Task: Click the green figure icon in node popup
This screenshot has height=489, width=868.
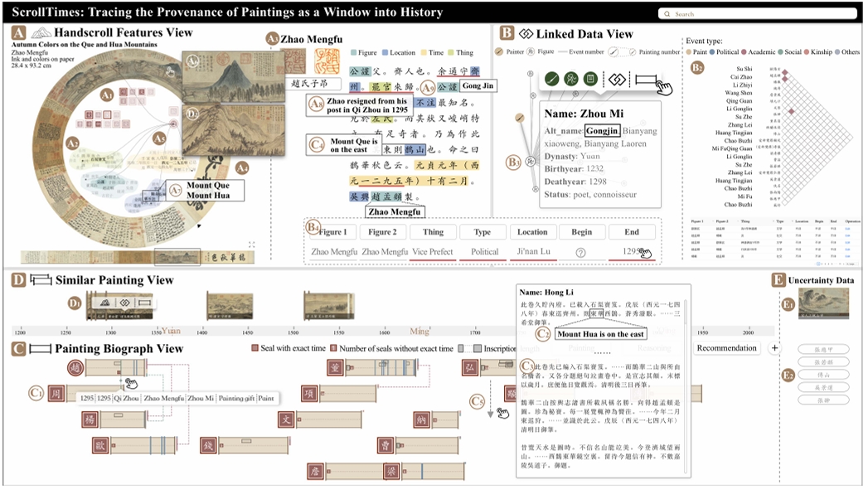Action: pyautogui.click(x=570, y=80)
